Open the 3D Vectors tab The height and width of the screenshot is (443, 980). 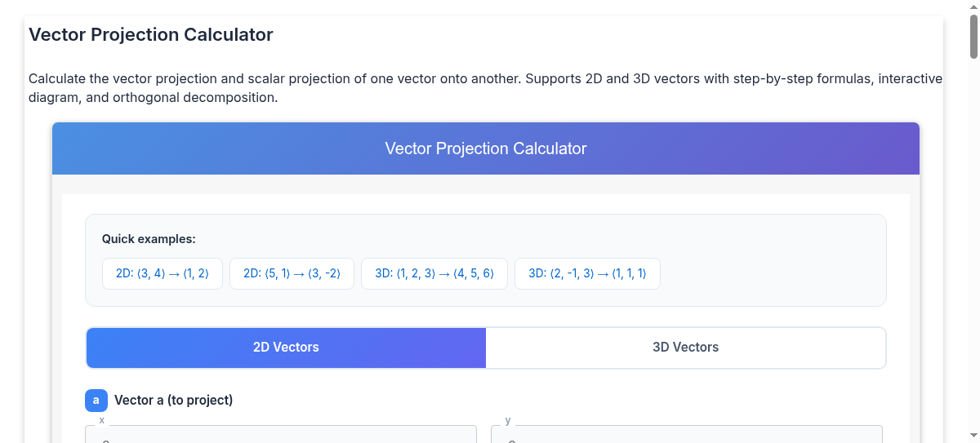tap(685, 348)
